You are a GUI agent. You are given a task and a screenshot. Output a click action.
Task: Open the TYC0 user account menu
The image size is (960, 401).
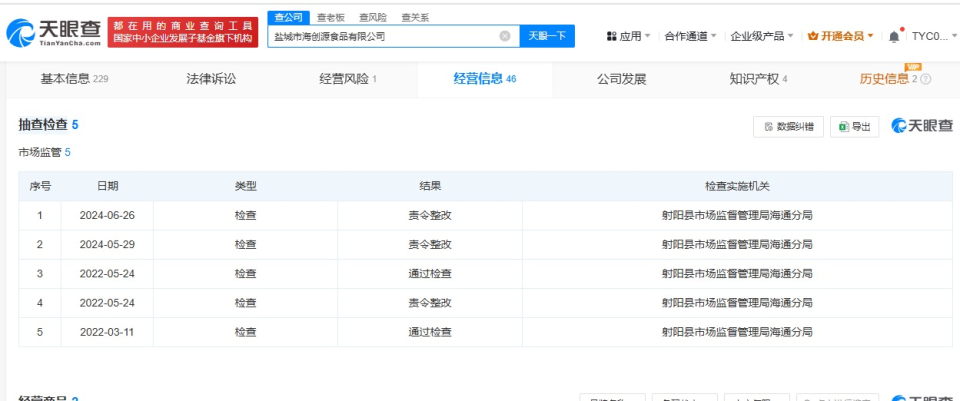pos(931,36)
